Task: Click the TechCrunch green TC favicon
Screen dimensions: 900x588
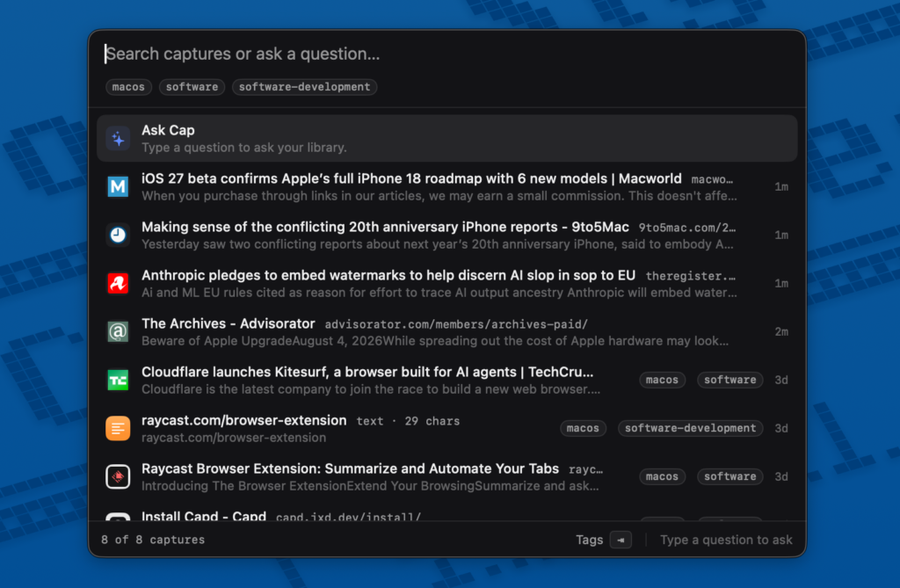Action: [119, 380]
